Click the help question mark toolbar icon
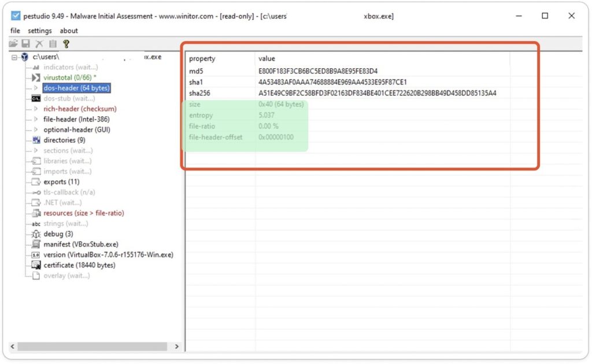Viewport: 592px width, 364px height. tap(65, 43)
